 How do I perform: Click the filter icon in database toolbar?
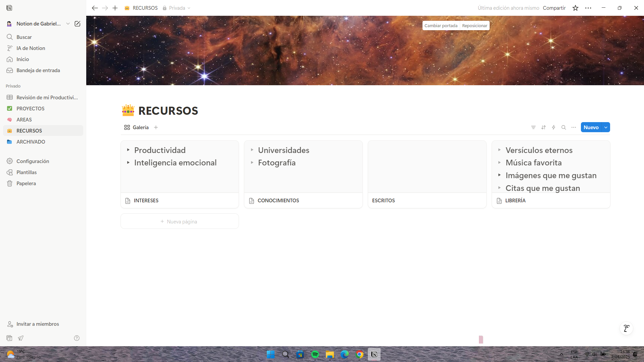tap(533, 127)
